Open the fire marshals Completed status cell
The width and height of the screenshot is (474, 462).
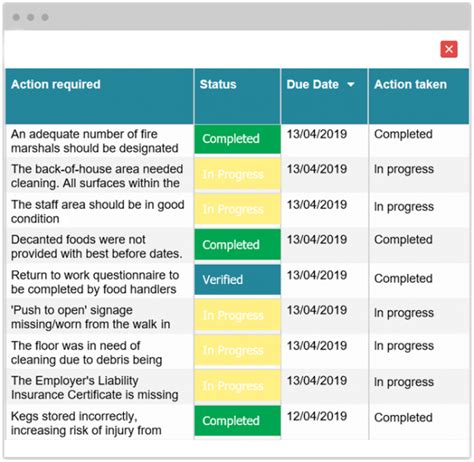(x=237, y=139)
